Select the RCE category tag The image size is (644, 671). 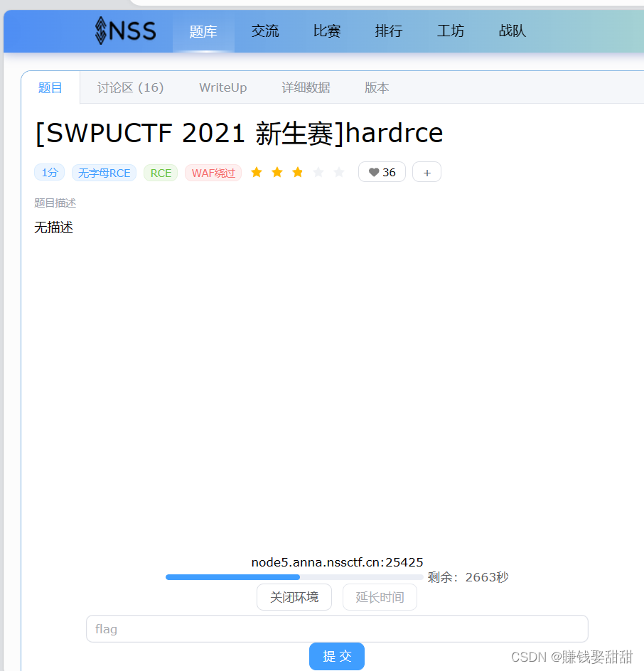(160, 172)
